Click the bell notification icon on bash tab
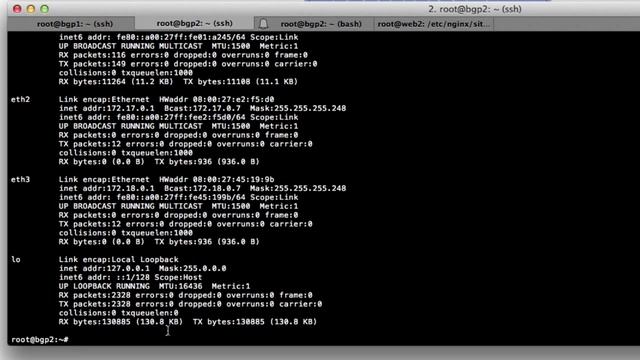 click(x=264, y=24)
